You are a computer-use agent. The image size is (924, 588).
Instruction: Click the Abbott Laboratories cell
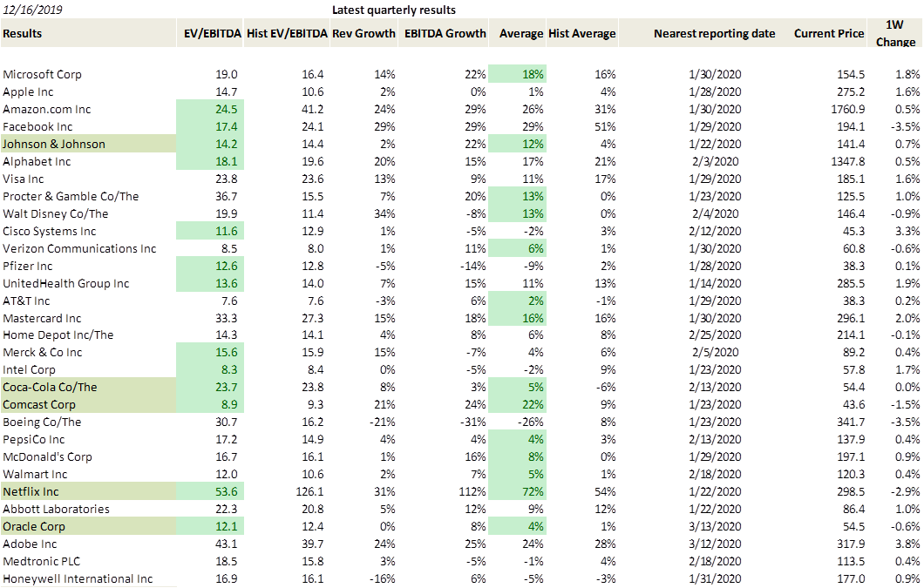[56, 509]
